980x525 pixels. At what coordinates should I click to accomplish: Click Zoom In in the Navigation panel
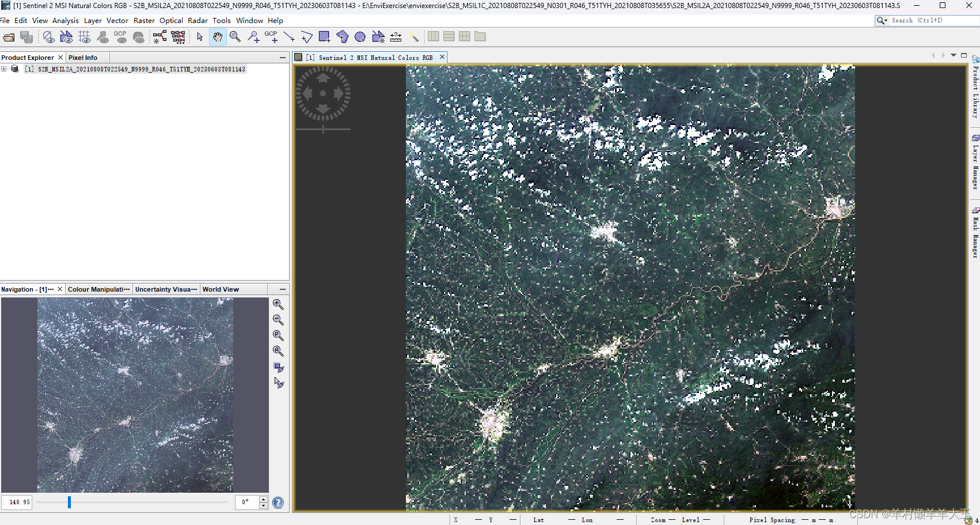(x=278, y=304)
